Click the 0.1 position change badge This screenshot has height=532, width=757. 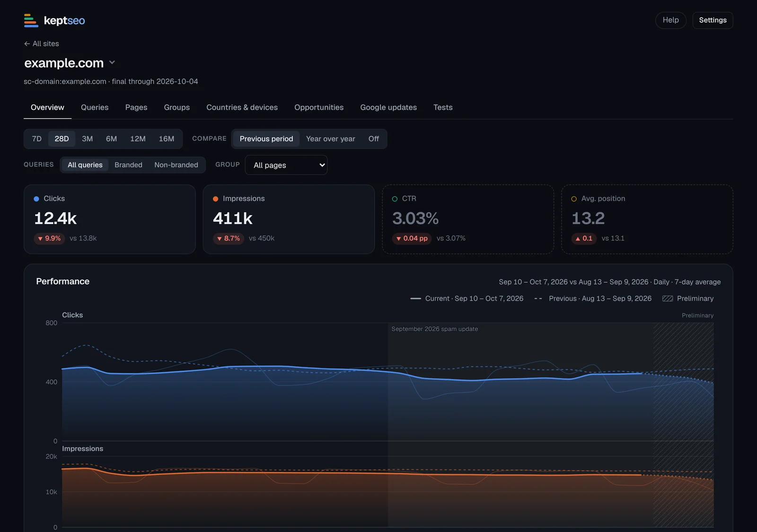584,238
